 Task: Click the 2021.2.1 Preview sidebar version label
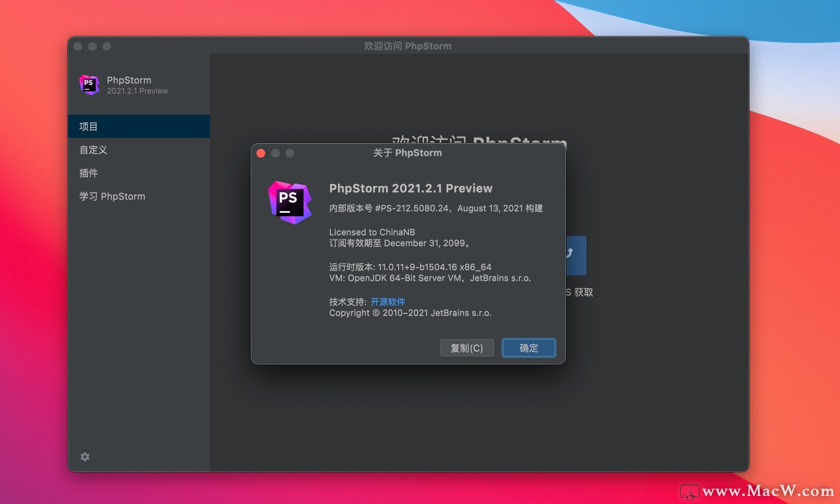tap(137, 91)
